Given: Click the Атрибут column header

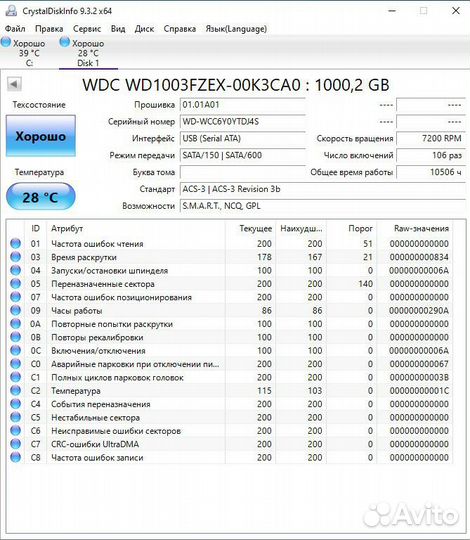Looking at the screenshot, I should [136, 228].
